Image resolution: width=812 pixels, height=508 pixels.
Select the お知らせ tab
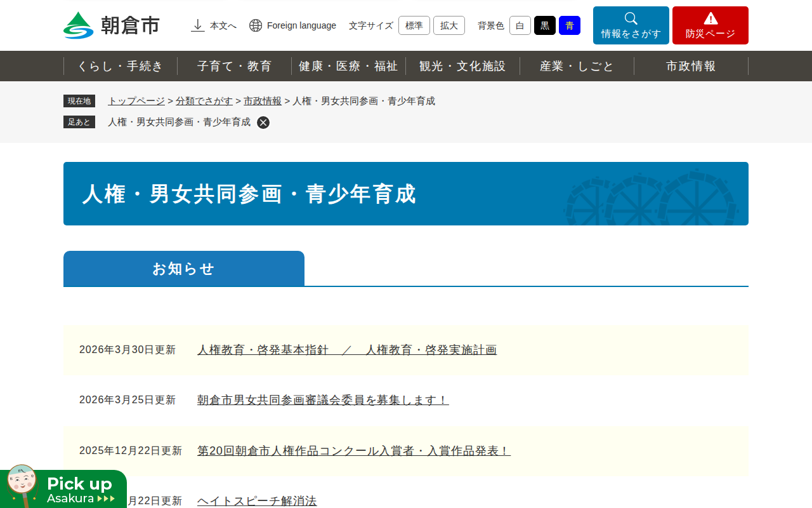pos(184,269)
